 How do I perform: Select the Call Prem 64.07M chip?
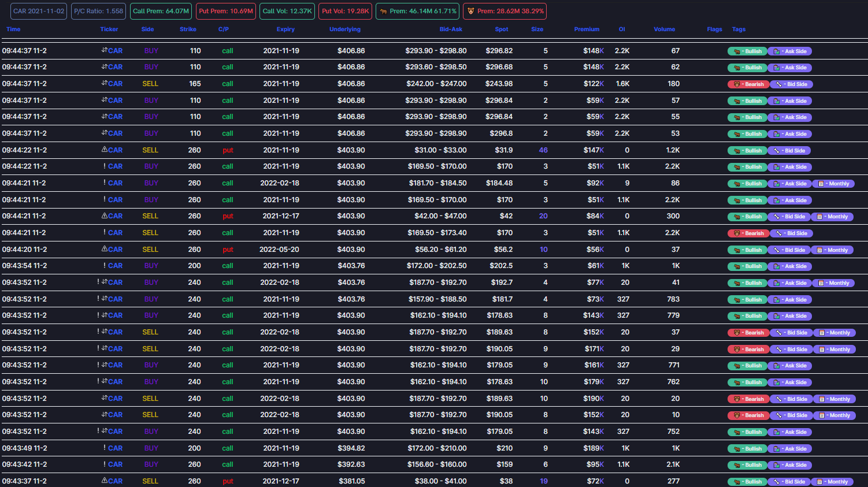click(x=161, y=11)
